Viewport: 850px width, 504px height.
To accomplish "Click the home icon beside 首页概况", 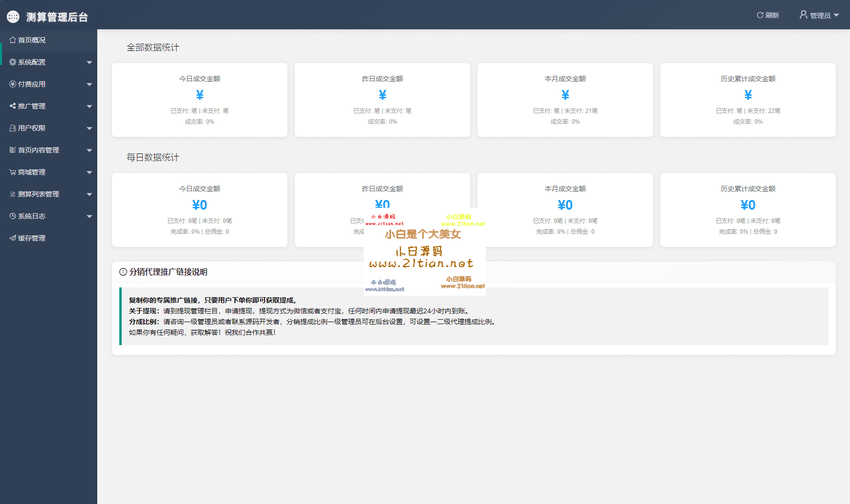I will pyautogui.click(x=13, y=40).
